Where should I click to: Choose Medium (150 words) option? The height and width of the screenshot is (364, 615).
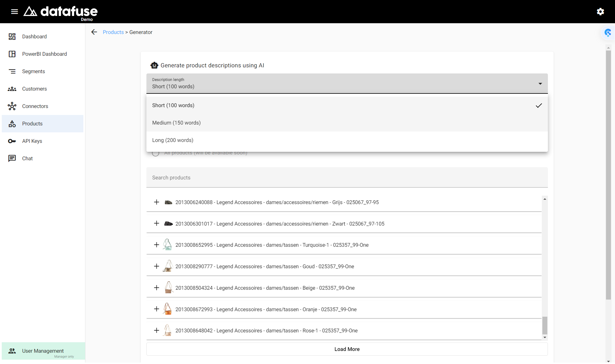coord(347,123)
